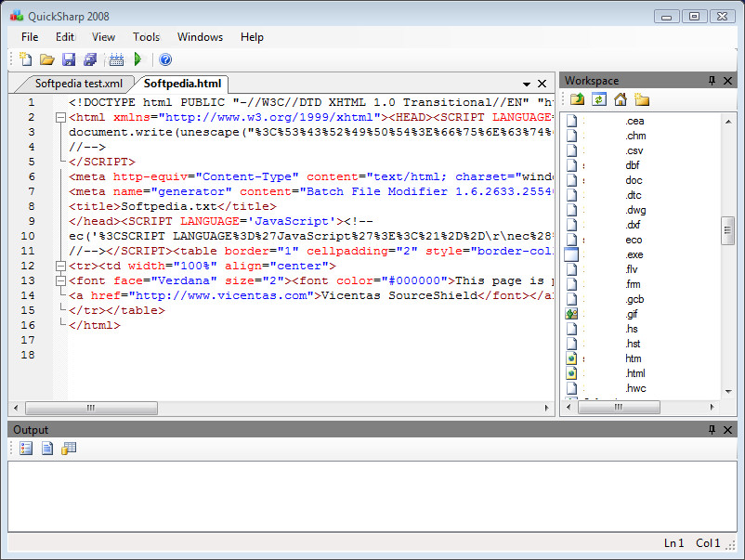
Task: Select the .html file in Workspace
Action: pyautogui.click(x=635, y=373)
